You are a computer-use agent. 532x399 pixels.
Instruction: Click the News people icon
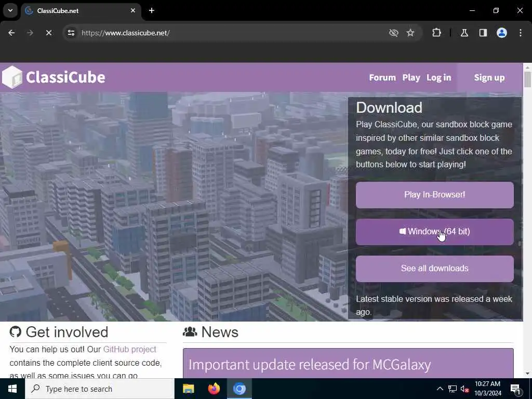pos(190,332)
